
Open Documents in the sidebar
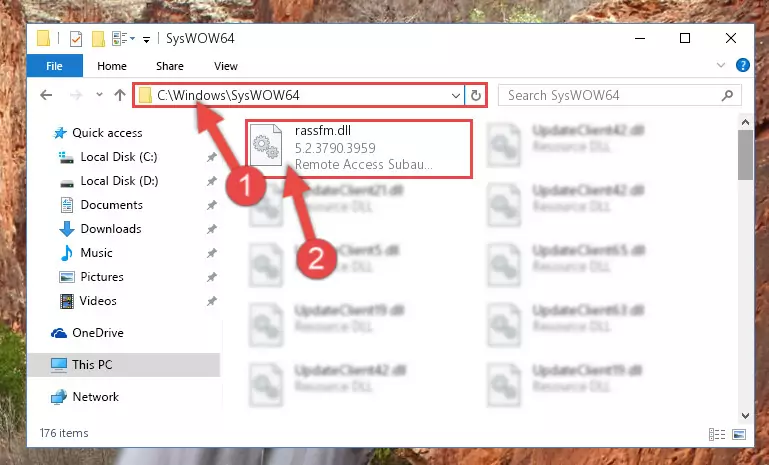[x=111, y=205]
